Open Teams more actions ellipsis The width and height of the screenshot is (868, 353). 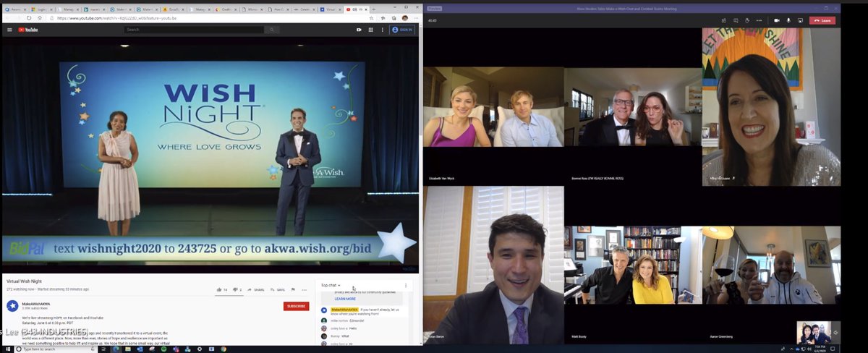pyautogui.click(x=759, y=20)
